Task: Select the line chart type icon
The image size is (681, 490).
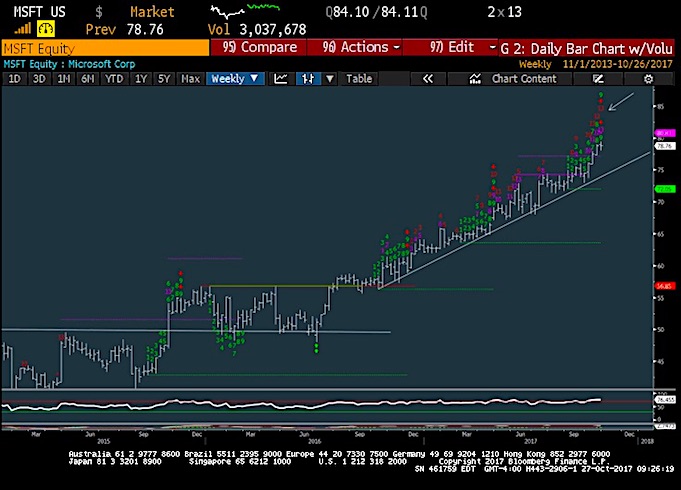Action: click(281, 79)
